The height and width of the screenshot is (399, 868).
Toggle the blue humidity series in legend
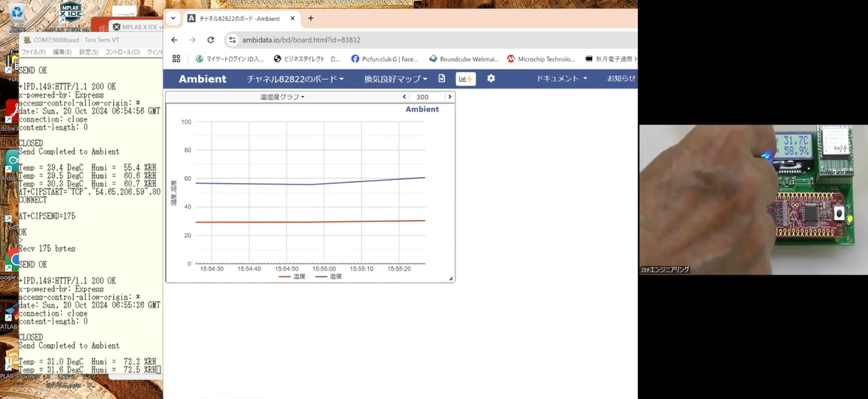pyautogui.click(x=329, y=277)
